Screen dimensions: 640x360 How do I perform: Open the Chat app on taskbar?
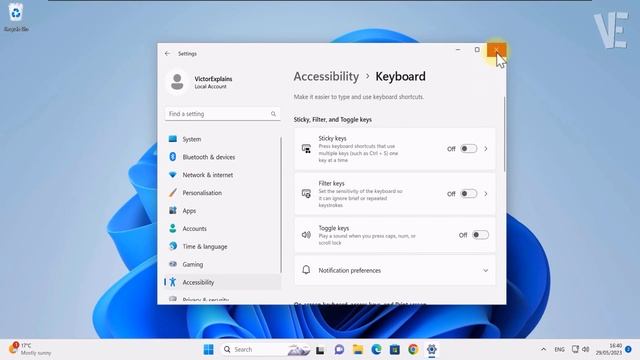point(339,349)
